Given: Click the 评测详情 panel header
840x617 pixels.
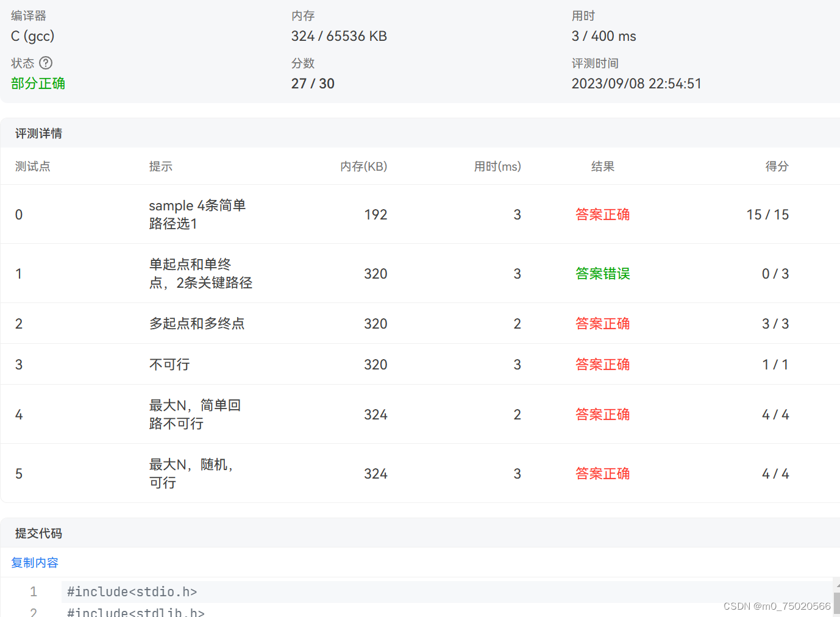Looking at the screenshot, I should click(x=38, y=133).
